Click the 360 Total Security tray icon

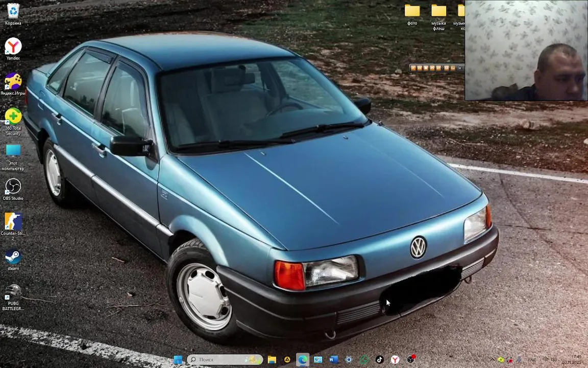[x=501, y=360]
